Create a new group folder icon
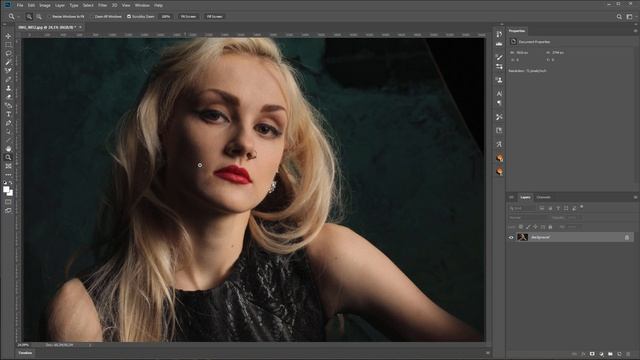640x360 pixels. [x=610, y=354]
